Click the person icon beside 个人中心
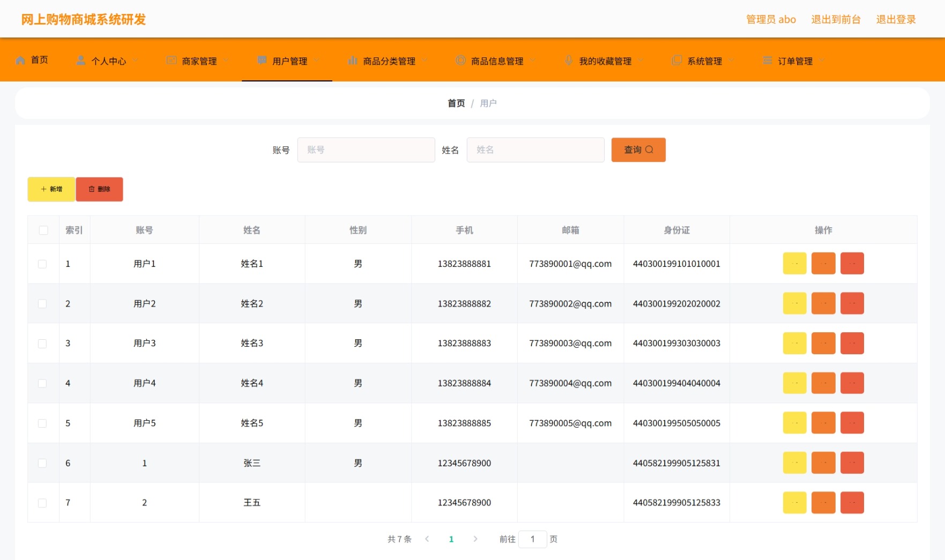 pos(81,61)
